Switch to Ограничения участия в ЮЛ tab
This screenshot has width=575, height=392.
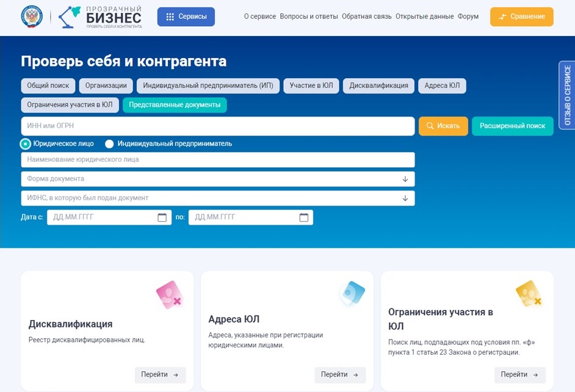(70, 105)
